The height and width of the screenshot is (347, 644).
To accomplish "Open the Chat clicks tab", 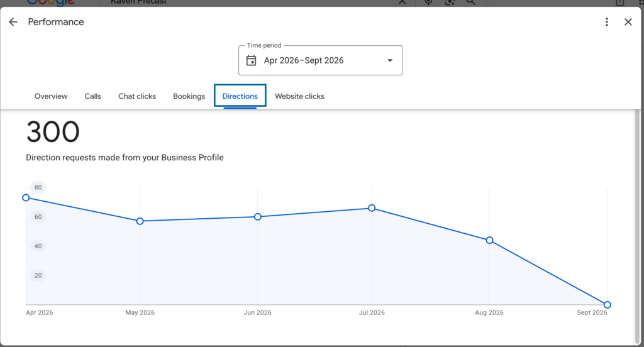I will (x=137, y=96).
